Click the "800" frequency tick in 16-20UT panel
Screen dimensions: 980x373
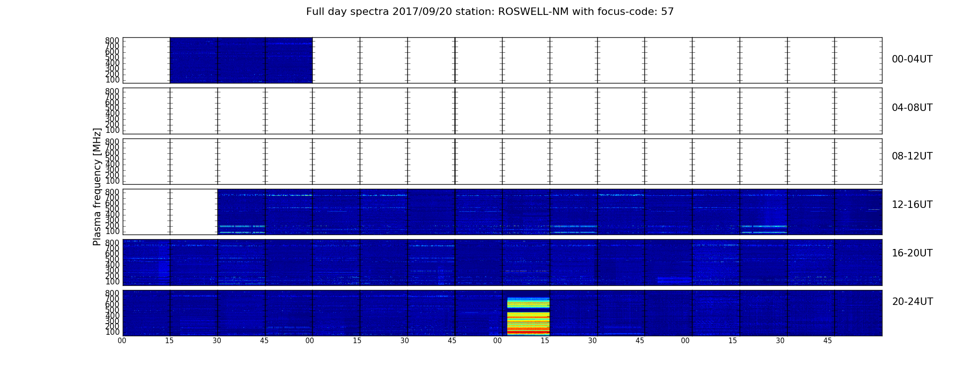click(112, 242)
